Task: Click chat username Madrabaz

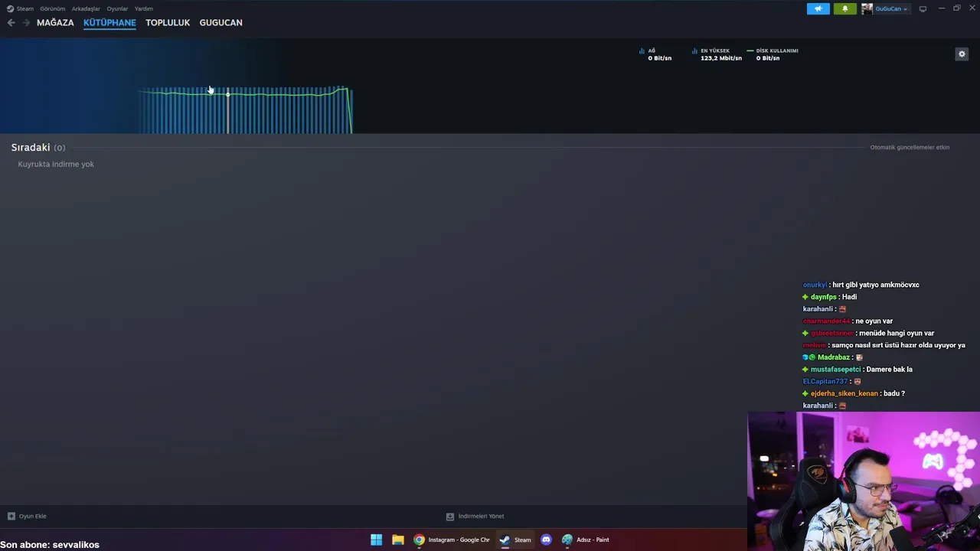Action: [x=834, y=357]
